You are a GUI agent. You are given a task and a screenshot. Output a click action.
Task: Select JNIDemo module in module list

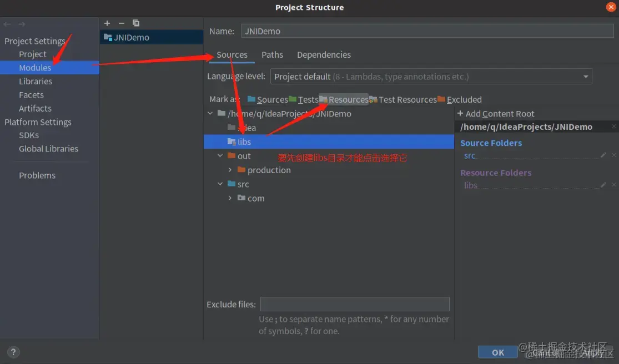(152, 38)
